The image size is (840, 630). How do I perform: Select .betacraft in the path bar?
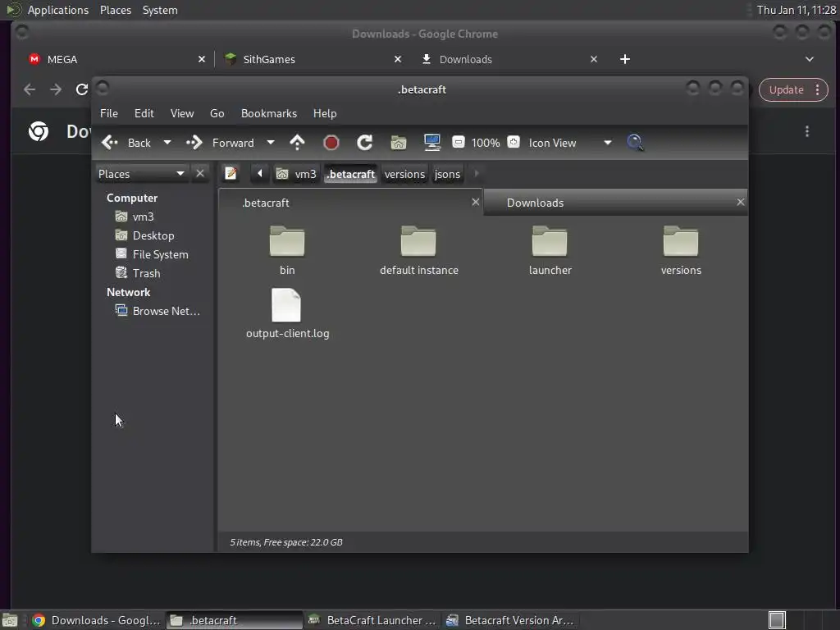pos(351,174)
